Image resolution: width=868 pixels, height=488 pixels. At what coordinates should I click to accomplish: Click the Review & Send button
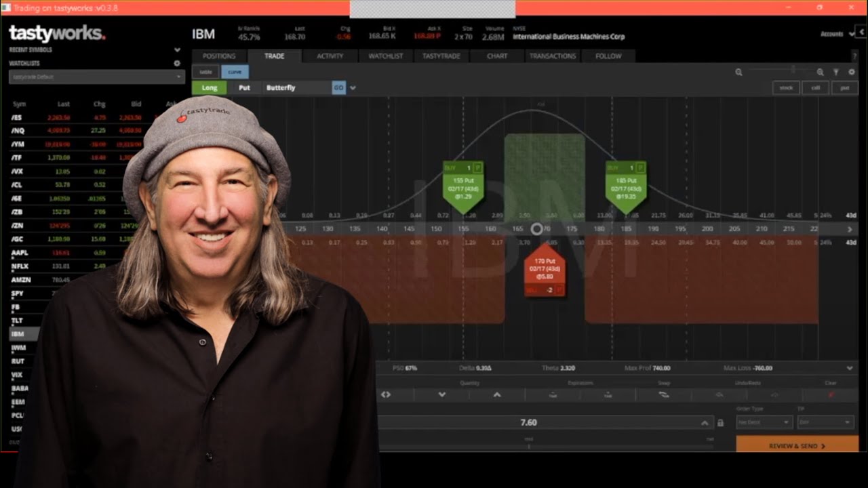pyautogui.click(x=797, y=445)
